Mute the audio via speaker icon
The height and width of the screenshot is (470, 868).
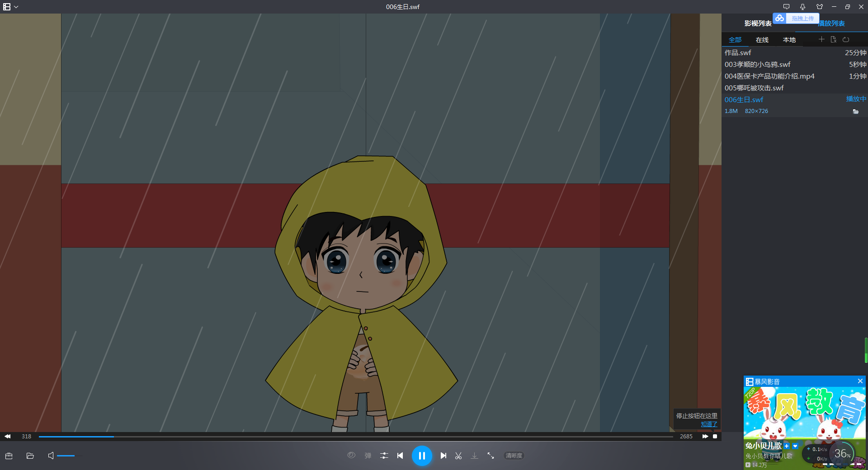[x=51, y=456]
